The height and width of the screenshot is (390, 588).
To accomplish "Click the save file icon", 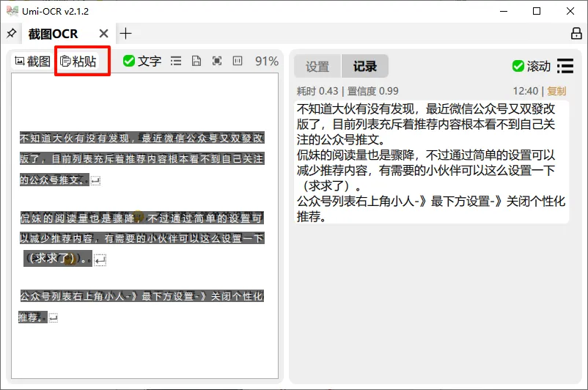I will 196,61.
